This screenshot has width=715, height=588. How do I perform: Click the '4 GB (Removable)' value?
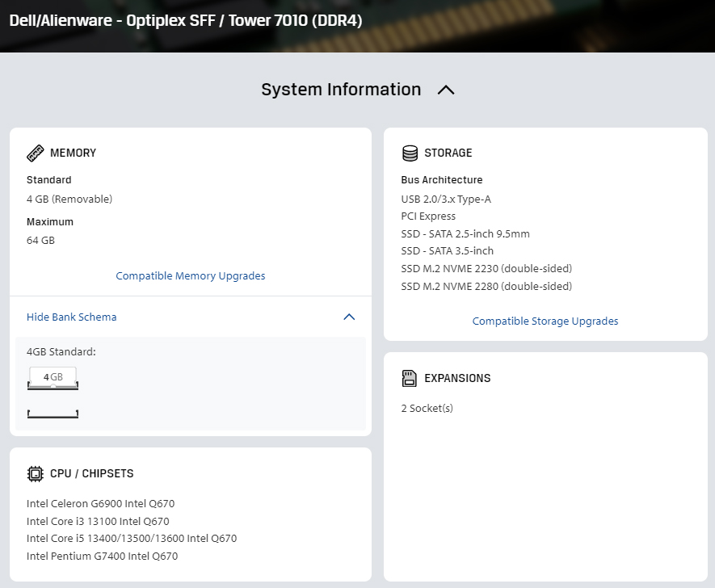click(69, 199)
